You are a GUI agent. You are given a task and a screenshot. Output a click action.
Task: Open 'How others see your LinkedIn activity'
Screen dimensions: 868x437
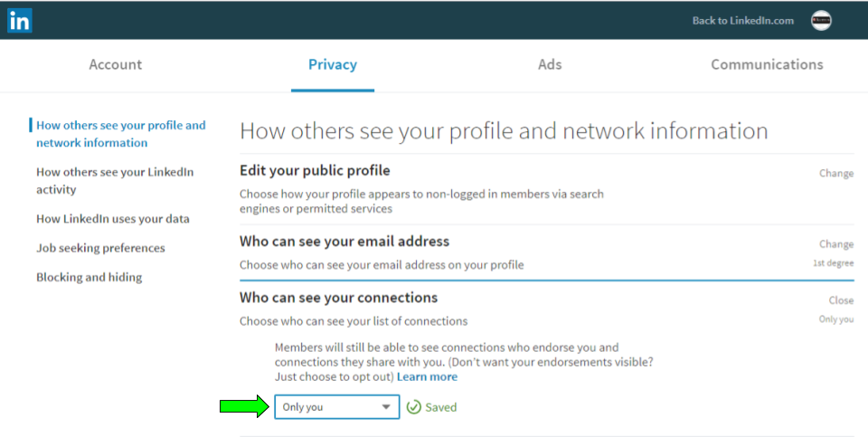tap(115, 180)
